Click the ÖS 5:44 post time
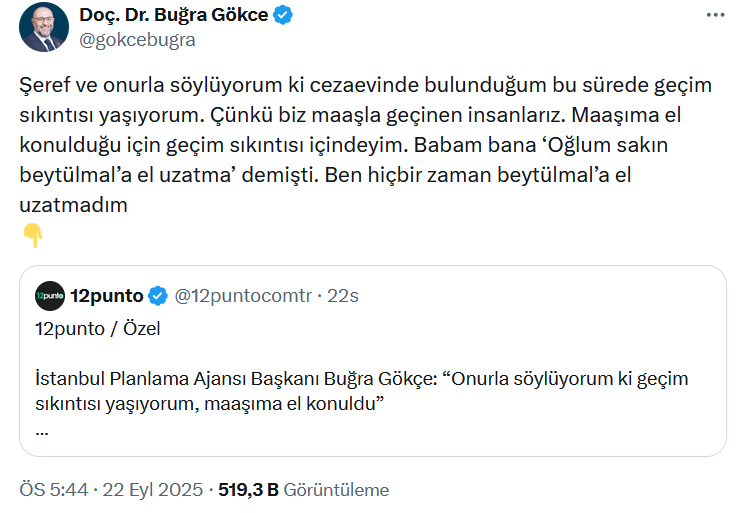This screenshot has height=513, width=738. 53,490
